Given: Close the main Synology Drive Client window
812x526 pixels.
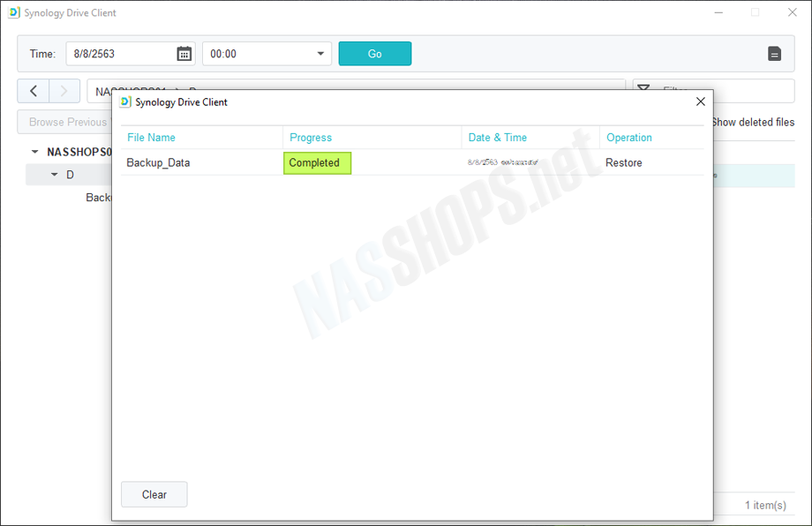Looking at the screenshot, I should tap(793, 12).
